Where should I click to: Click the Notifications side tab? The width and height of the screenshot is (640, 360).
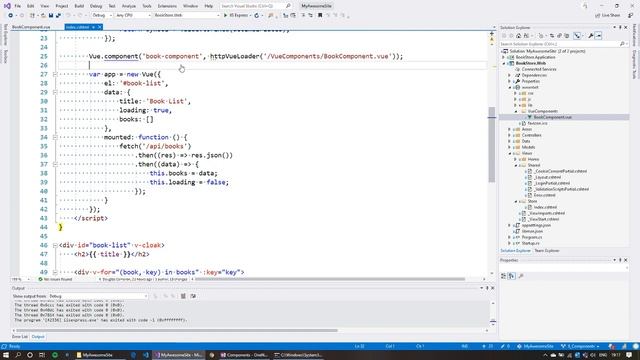click(634, 35)
